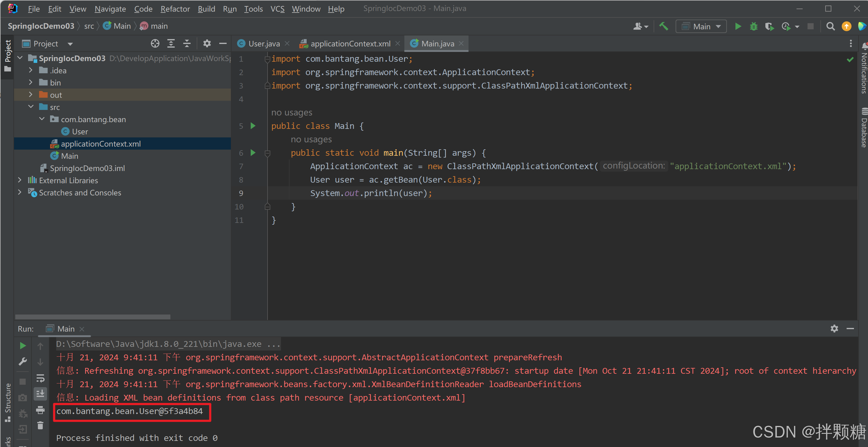The width and height of the screenshot is (868, 447).
Task: Open the Refactor menu
Action: coord(175,9)
